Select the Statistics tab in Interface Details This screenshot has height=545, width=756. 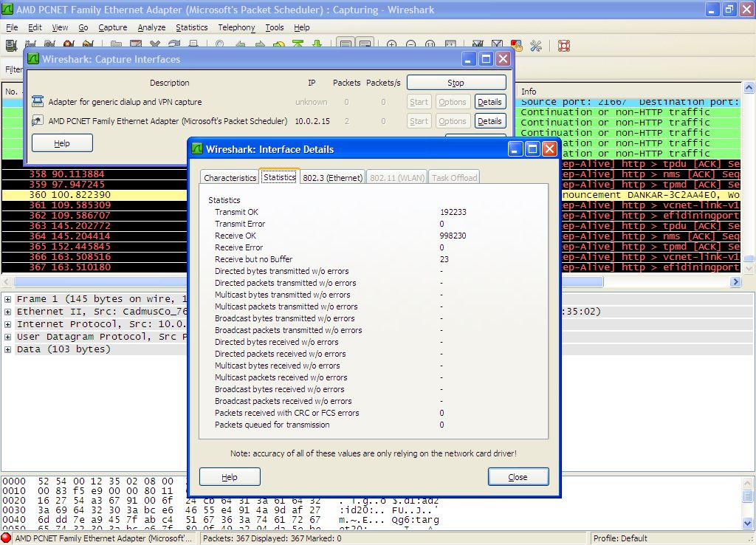tap(280, 176)
